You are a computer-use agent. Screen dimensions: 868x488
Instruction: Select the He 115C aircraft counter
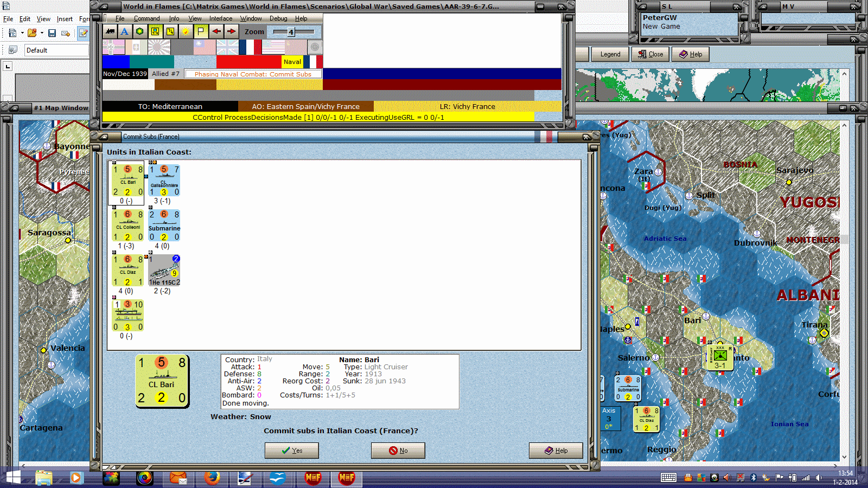click(x=164, y=270)
